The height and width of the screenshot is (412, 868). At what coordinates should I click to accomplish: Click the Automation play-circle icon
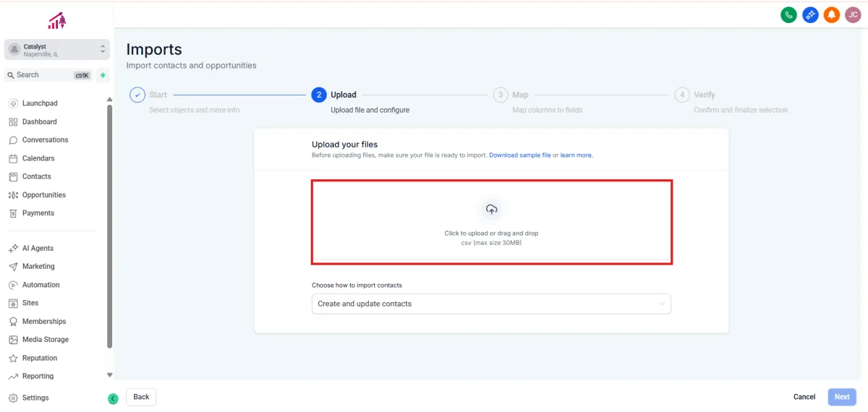point(13,285)
